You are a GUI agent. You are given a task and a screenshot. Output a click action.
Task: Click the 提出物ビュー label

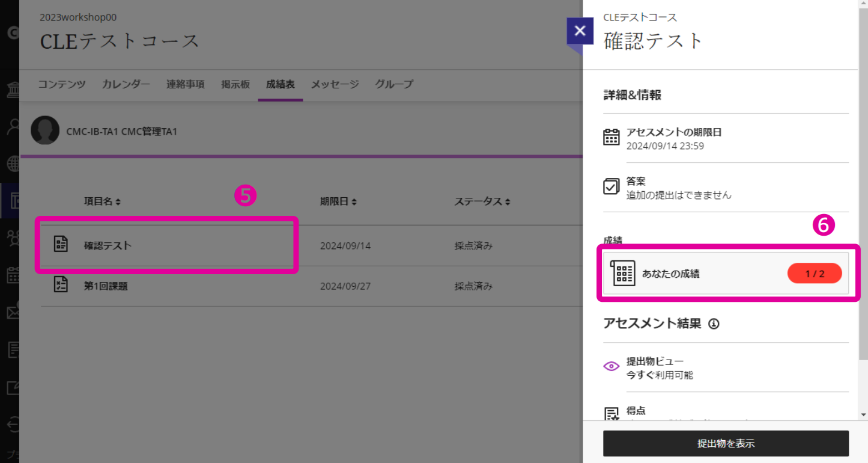(655, 361)
